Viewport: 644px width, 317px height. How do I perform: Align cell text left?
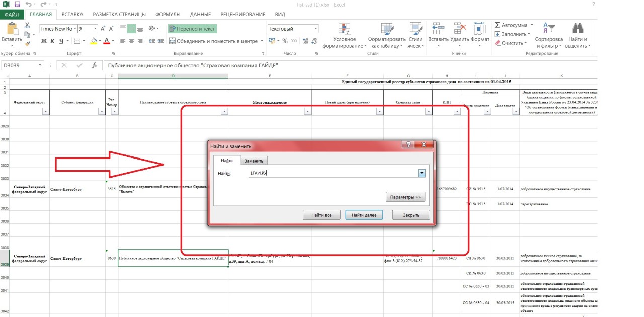(122, 41)
